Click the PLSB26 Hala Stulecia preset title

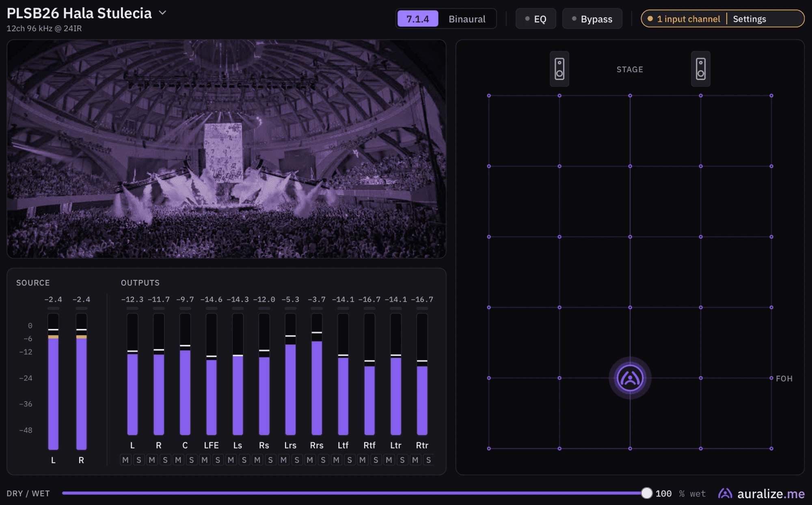(x=79, y=13)
